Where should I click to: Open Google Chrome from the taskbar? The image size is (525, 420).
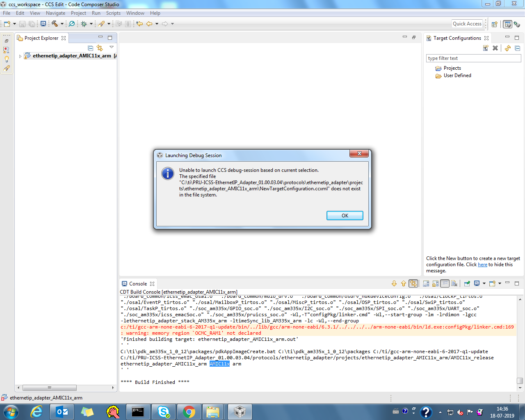[189, 412]
